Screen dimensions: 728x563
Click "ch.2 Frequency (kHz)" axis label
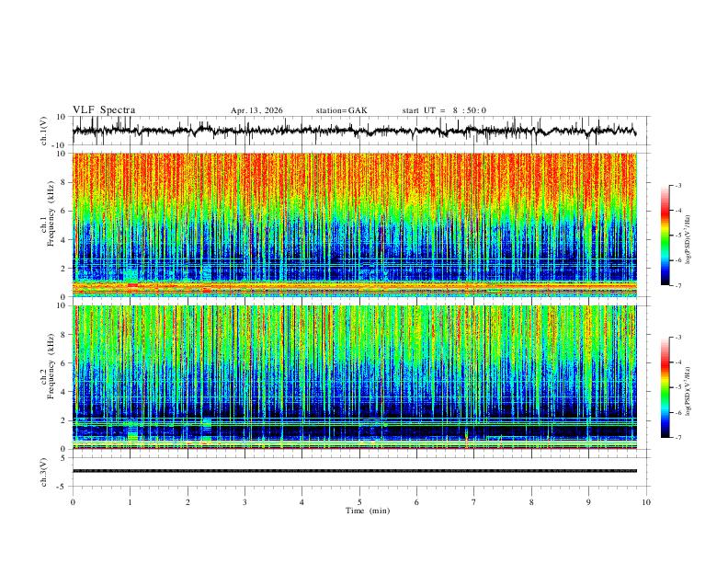point(48,365)
